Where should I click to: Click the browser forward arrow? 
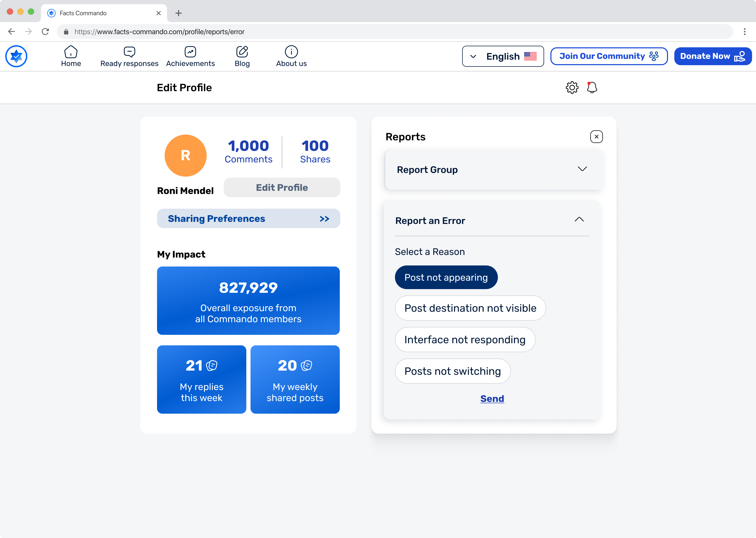pos(28,32)
